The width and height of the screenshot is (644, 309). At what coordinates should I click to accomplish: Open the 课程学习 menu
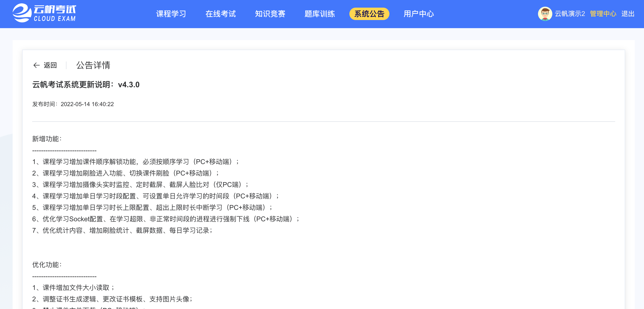pos(171,14)
